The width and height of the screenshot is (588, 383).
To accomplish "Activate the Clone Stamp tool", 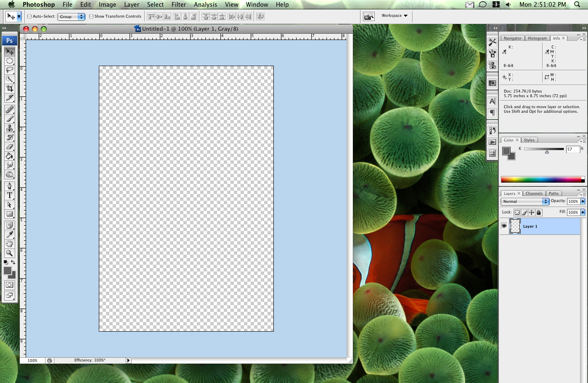I will point(10,128).
